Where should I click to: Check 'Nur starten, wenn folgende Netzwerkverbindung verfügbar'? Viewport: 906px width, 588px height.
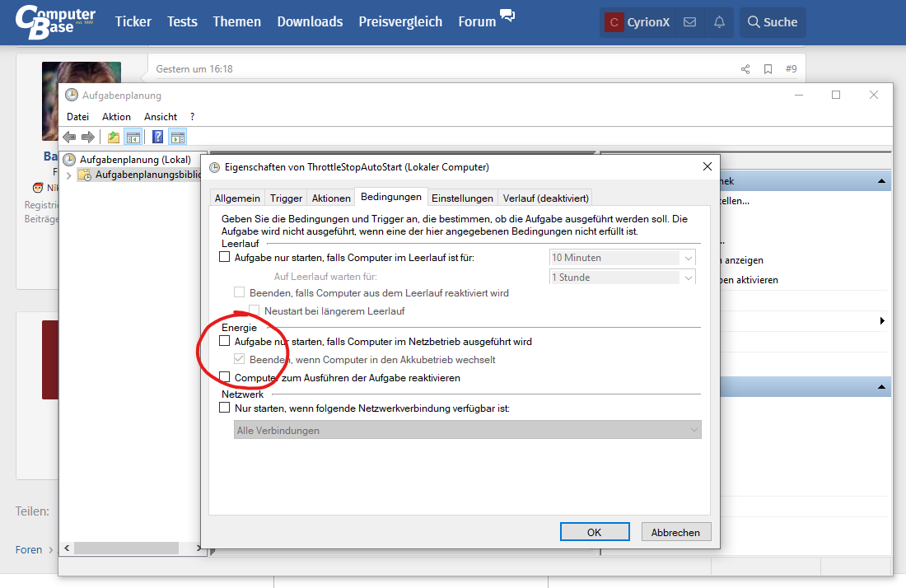(x=225, y=408)
